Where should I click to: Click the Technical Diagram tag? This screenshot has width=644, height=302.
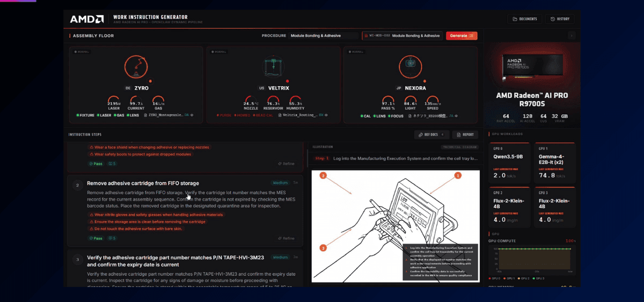[459, 146]
